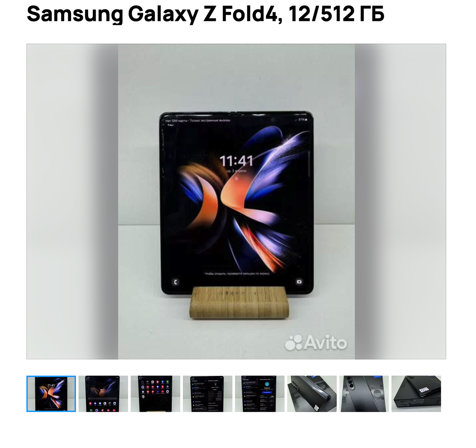
Task: Click the Samsung Galaxy Z Fold4 title
Action: [205, 14]
